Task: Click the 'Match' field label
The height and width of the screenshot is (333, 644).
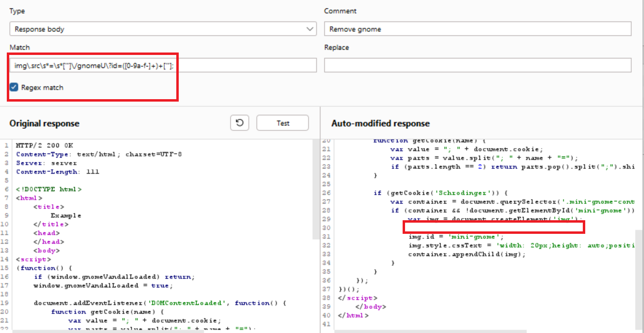Action: tap(19, 47)
